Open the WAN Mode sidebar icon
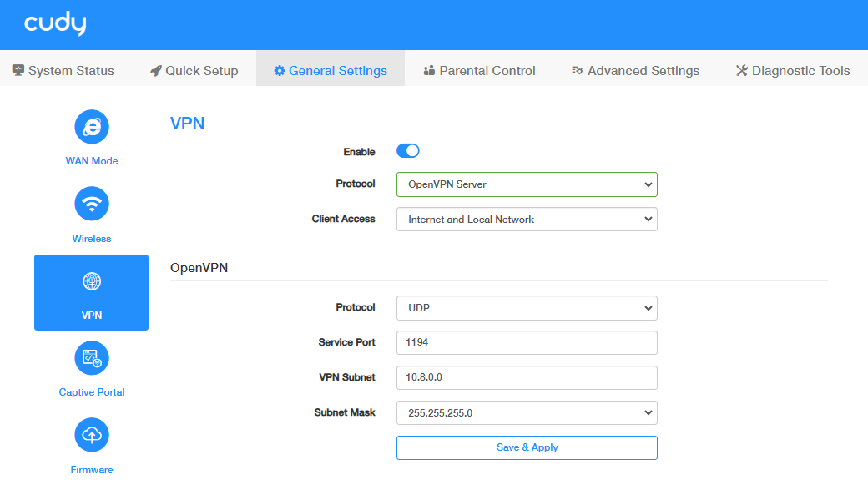This screenshot has height=490, width=868. tap(92, 127)
